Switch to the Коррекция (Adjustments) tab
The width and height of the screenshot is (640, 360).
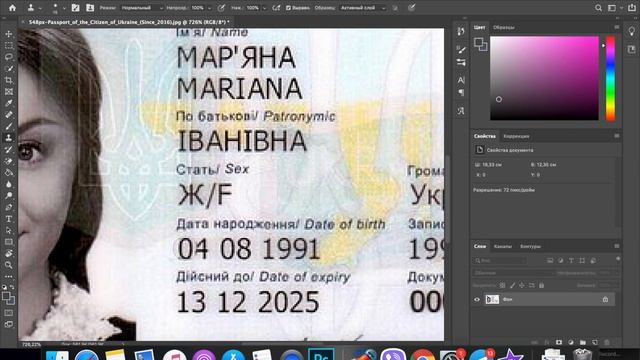point(516,136)
